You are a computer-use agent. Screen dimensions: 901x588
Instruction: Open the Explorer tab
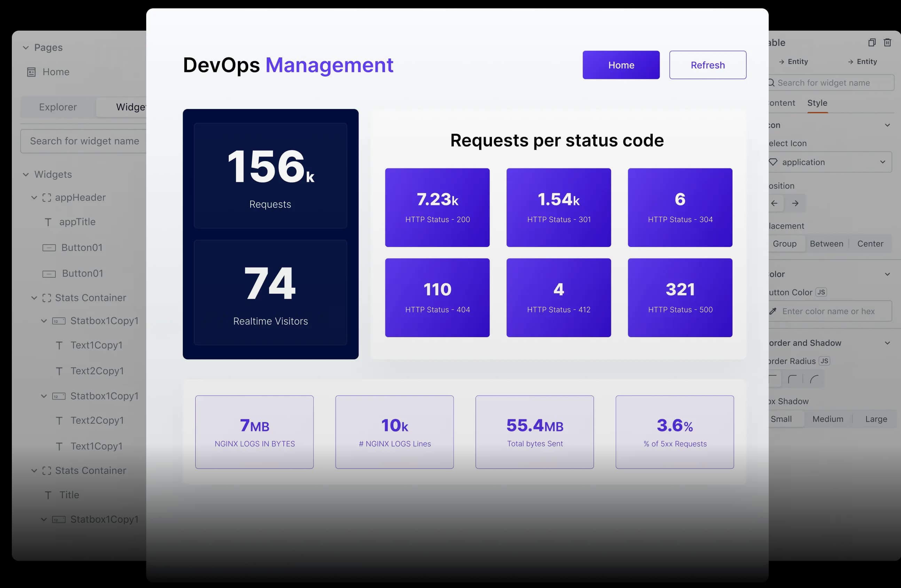pos(57,107)
